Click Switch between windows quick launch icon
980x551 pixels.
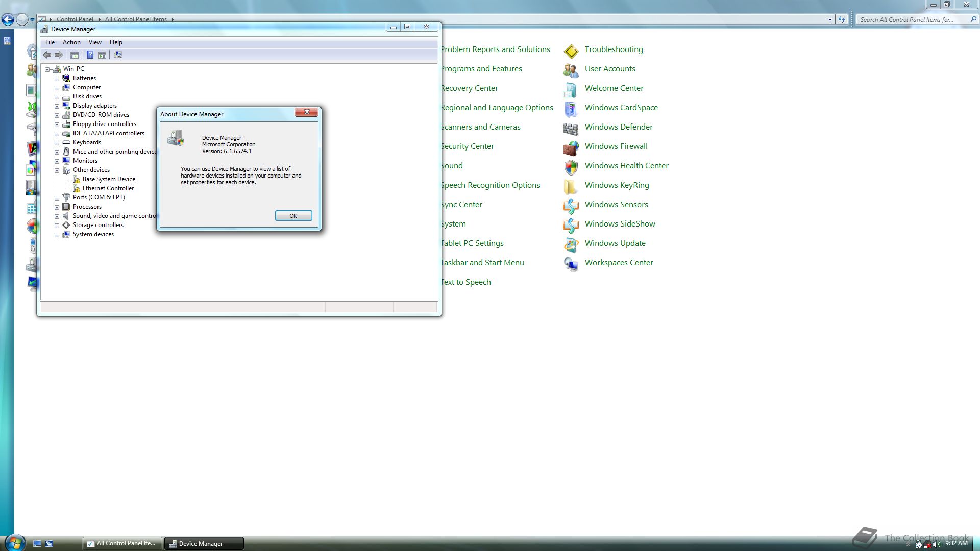pyautogui.click(x=49, y=544)
